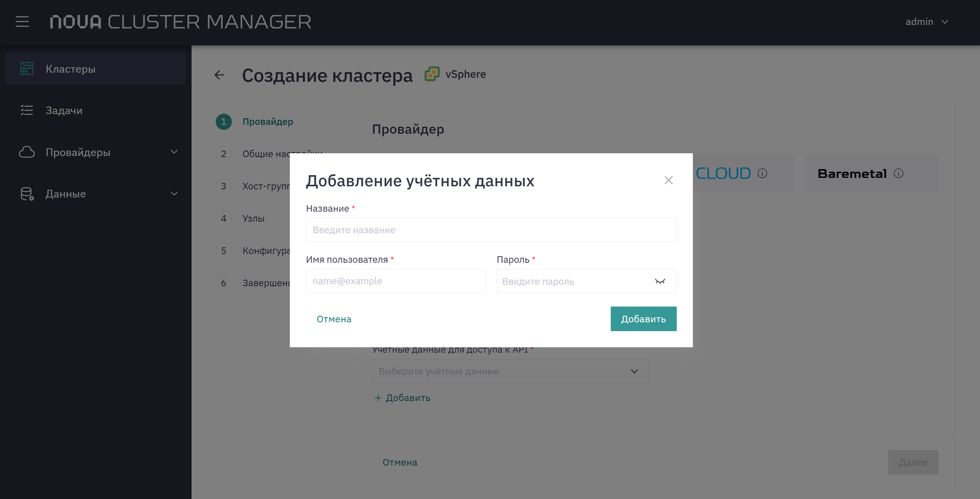Click the Создание кластера title
Image resolution: width=980 pixels, height=499 pixels.
click(327, 75)
